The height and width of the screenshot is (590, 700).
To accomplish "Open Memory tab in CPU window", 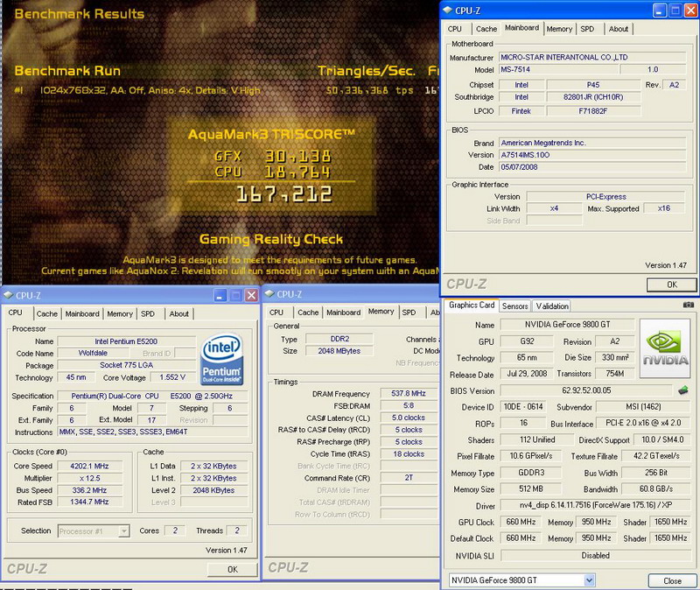I will [x=120, y=313].
